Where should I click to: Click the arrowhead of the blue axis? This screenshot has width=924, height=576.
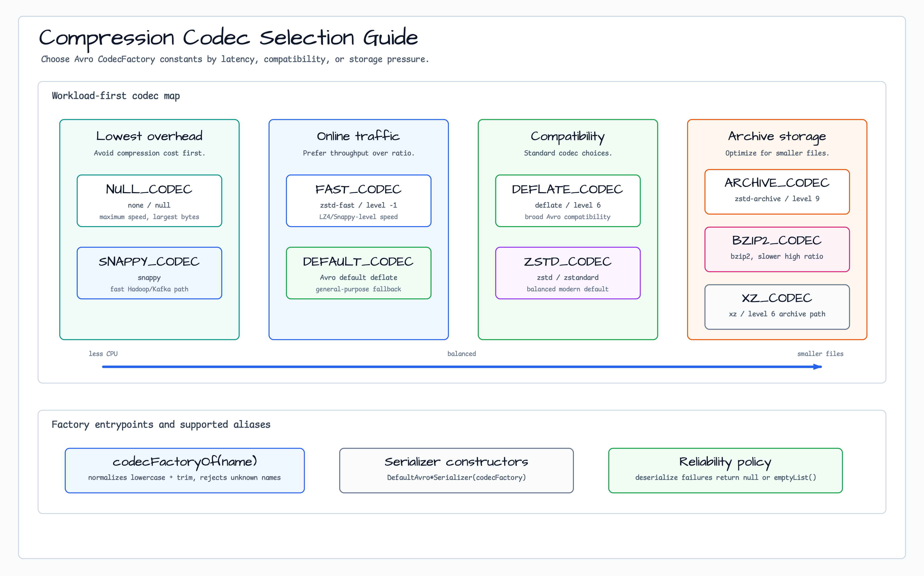(817, 367)
